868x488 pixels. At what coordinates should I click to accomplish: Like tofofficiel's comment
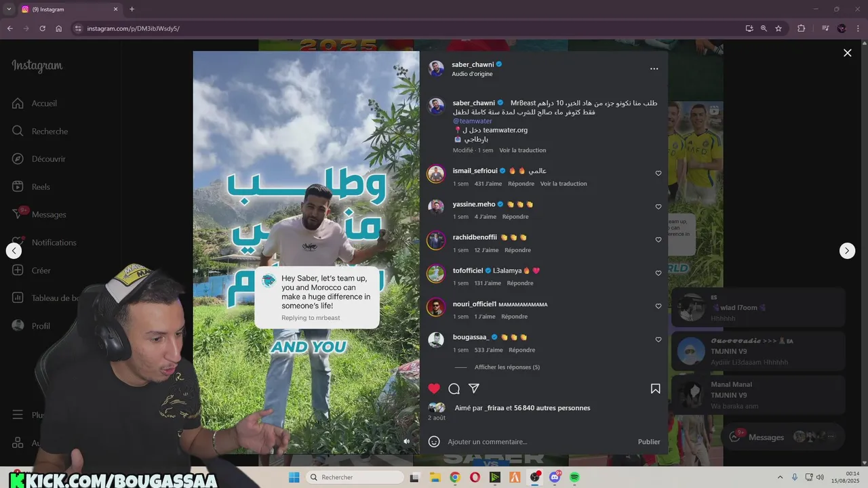pos(658,273)
